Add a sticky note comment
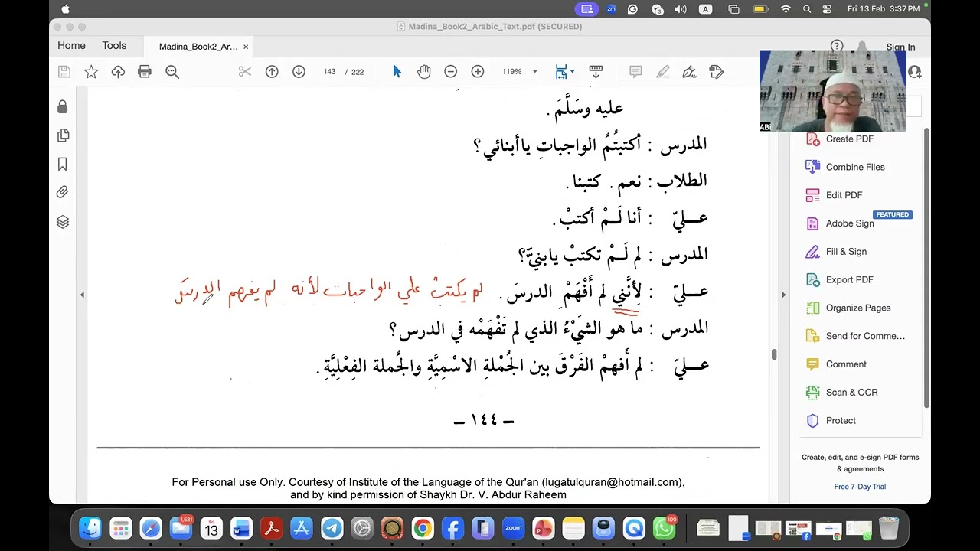The height and width of the screenshot is (551, 980). [635, 71]
